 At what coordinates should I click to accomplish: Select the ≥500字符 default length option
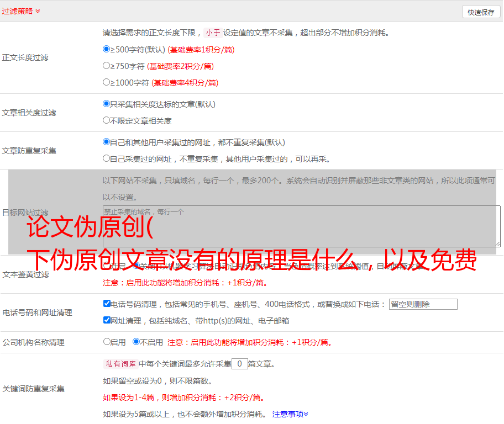(107, 49)
